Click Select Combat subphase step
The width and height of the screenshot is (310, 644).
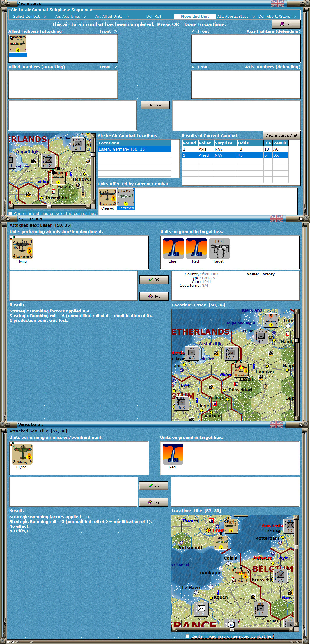point(29,17)
